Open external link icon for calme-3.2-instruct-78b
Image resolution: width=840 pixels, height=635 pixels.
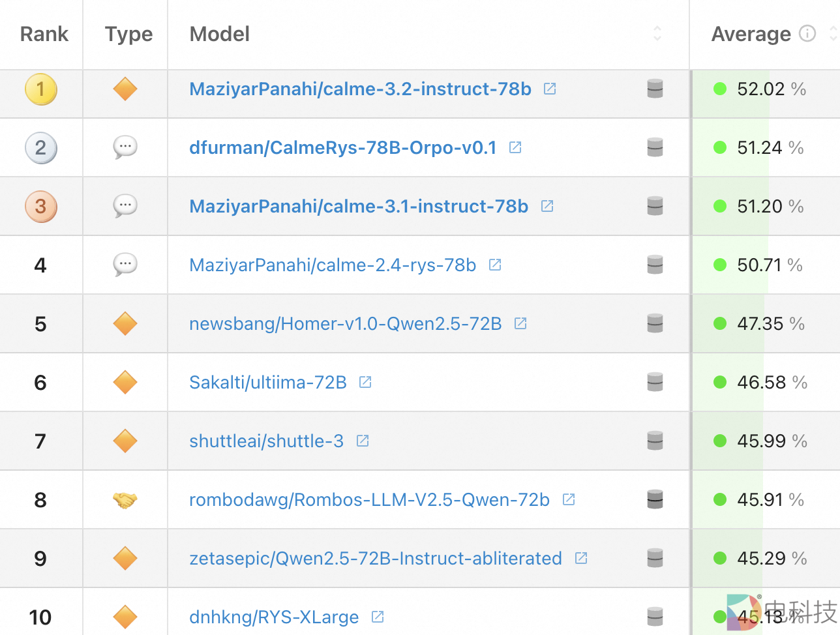[x=550, y=89]
